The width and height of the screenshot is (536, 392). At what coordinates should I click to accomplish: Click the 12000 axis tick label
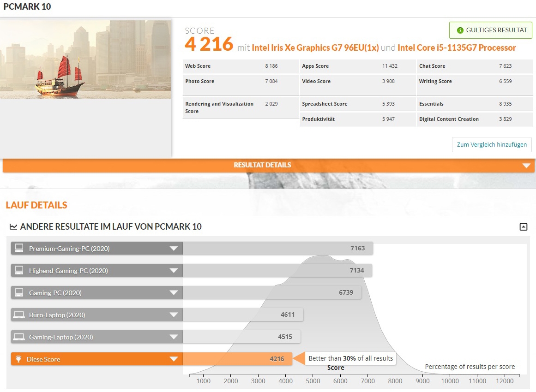point(505,381)
